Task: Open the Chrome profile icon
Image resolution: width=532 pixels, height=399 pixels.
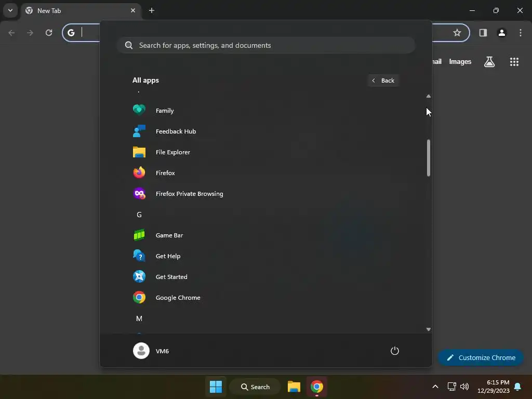Action: pyautogui.click(x=501, y=33)
